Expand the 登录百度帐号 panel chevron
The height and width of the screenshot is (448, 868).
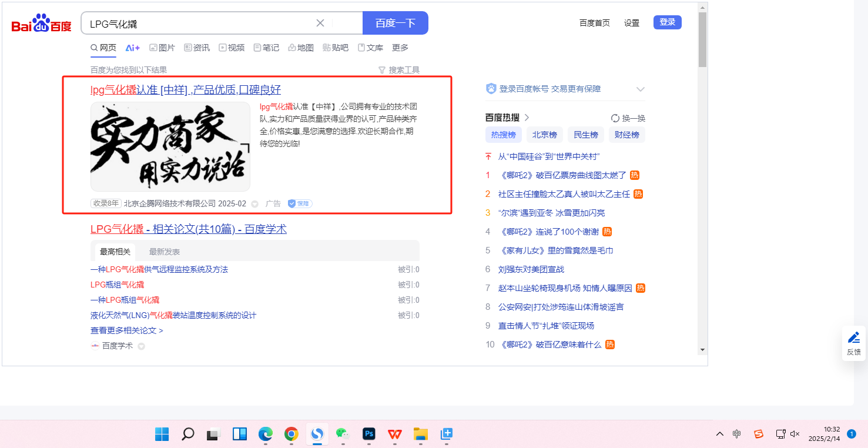coord(641,89)
